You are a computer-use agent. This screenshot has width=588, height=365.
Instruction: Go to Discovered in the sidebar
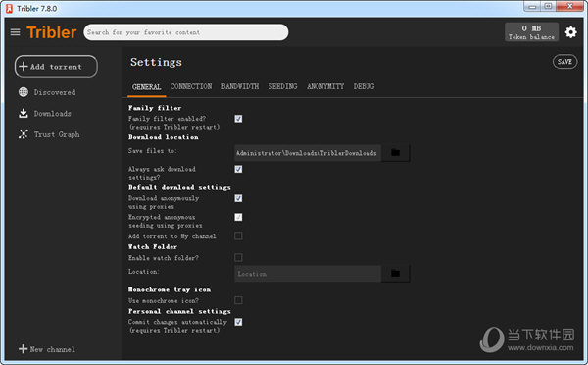(x=55, y=92)
